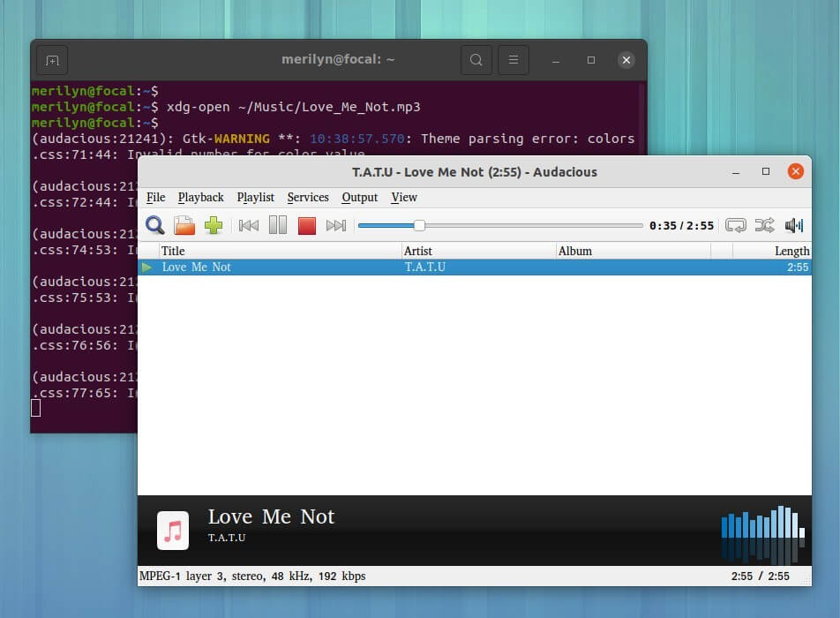Image resolution: width=840 pixels, height=618 pixels.
Task: Skip to the next track
Action: 335,225
